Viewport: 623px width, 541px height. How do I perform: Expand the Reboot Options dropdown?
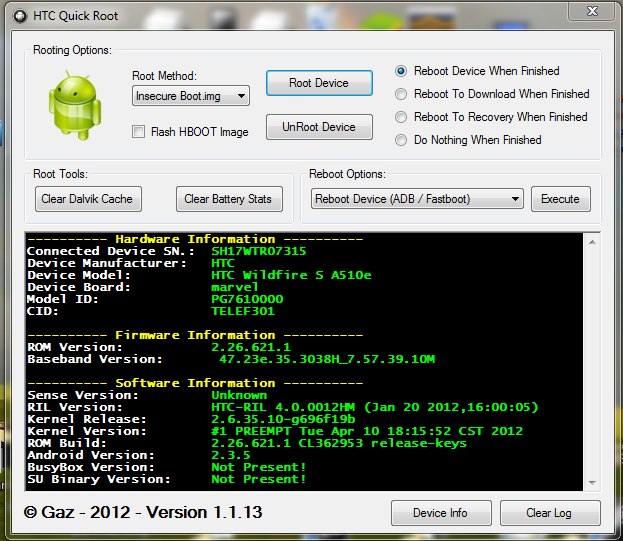(417, 199)
